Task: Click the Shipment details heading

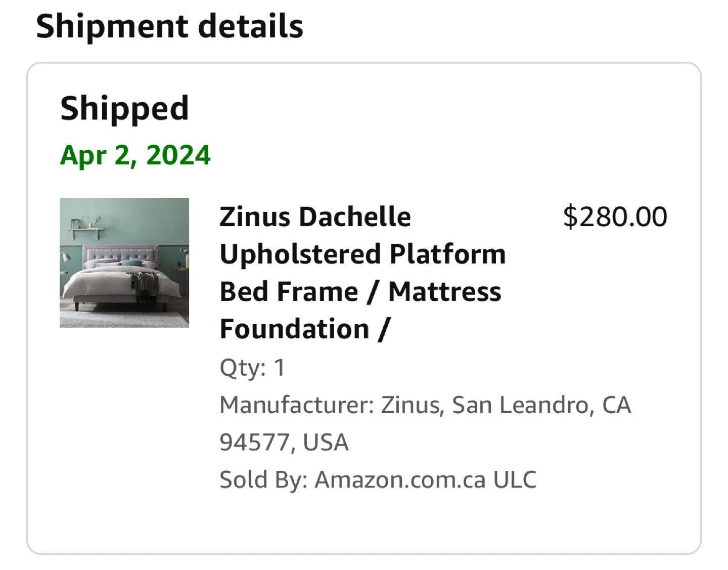Action: [169, 26]
